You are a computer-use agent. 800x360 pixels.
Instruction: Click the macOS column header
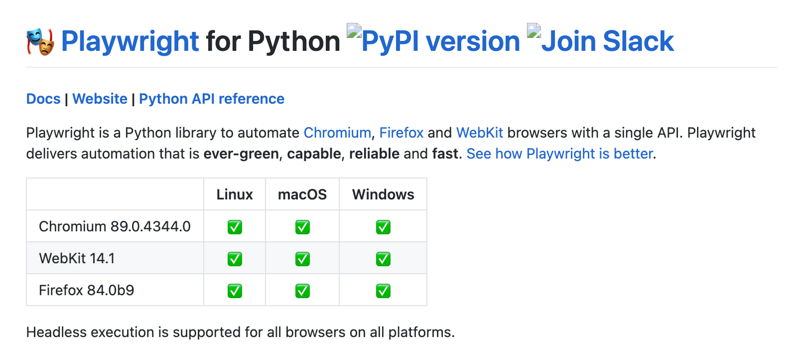(302, 194)
